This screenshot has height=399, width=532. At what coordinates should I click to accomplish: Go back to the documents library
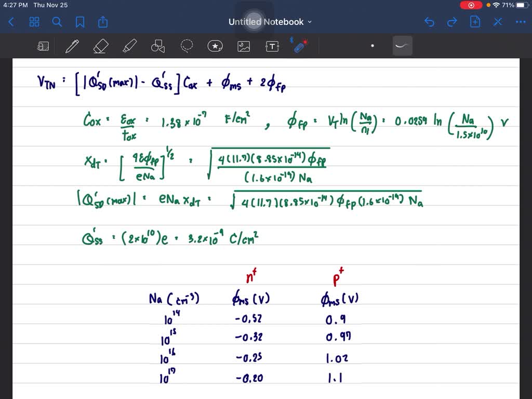(x=11, y=22)
